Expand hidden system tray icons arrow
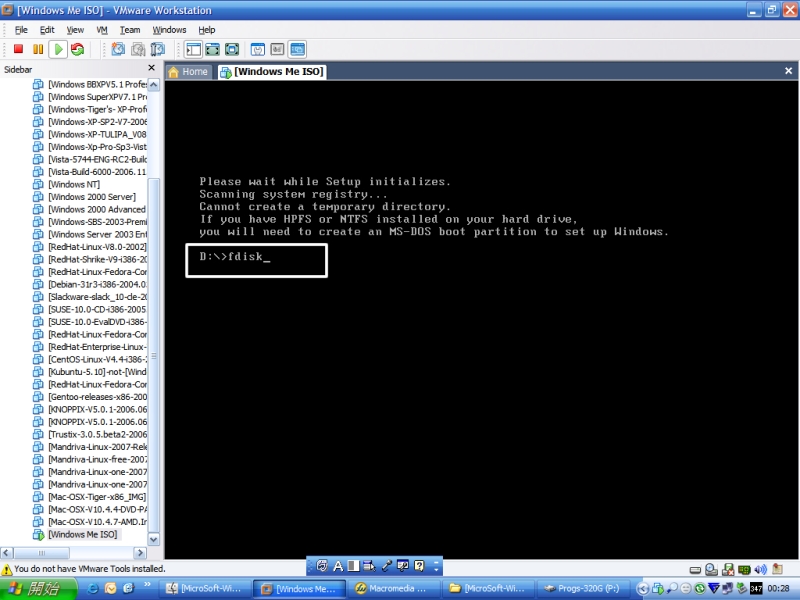The height and width of the screenshot is (600, 800). tap(642, 589)
